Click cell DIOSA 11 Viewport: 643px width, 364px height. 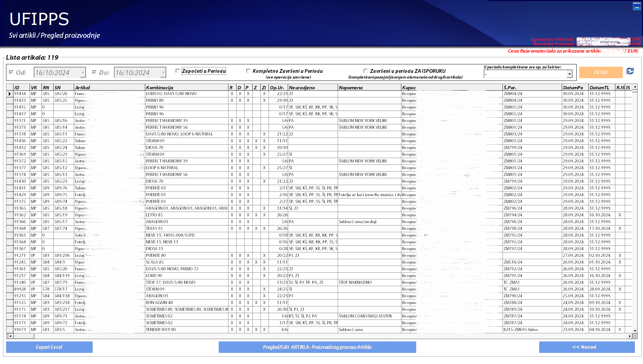187,249
